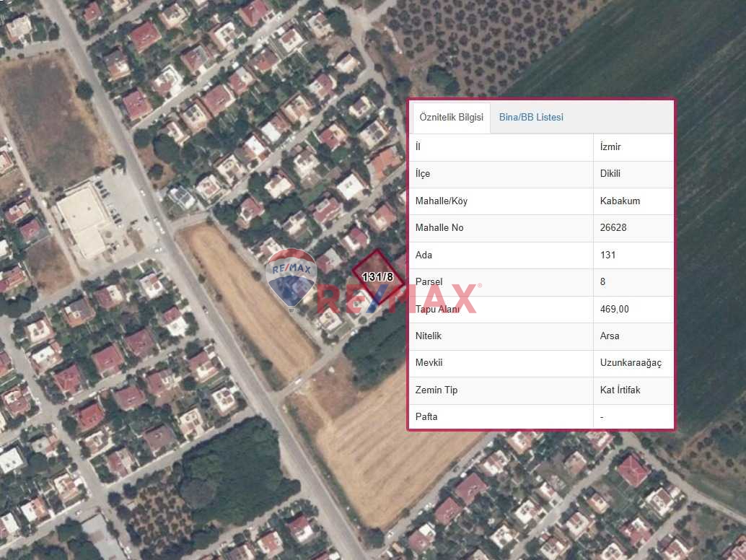Click the Zemin Tip row label

[x=436, y=390]
